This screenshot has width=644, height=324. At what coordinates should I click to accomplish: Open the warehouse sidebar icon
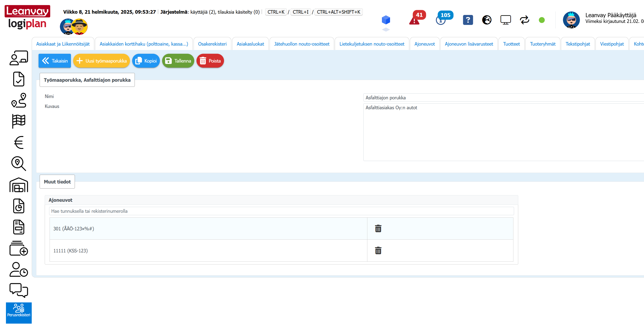point(19,185)
